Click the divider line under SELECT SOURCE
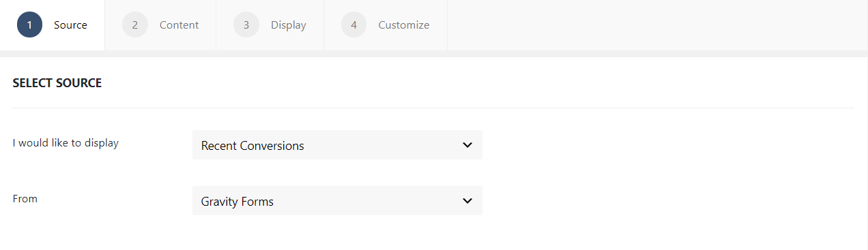This screenshot has height=250, width=868. coord(433,108)
